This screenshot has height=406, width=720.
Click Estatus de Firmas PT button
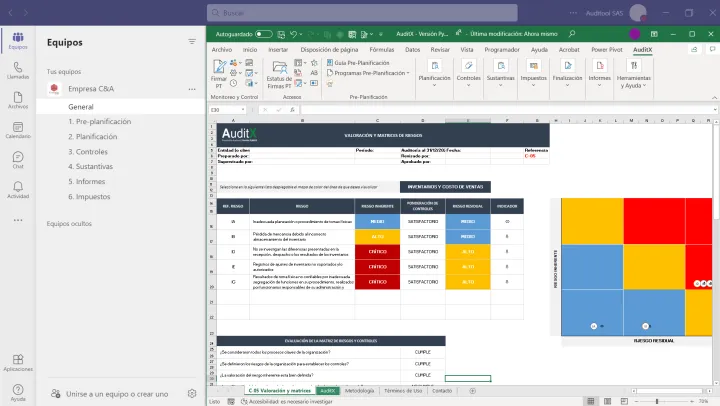[x=279, y=75]
